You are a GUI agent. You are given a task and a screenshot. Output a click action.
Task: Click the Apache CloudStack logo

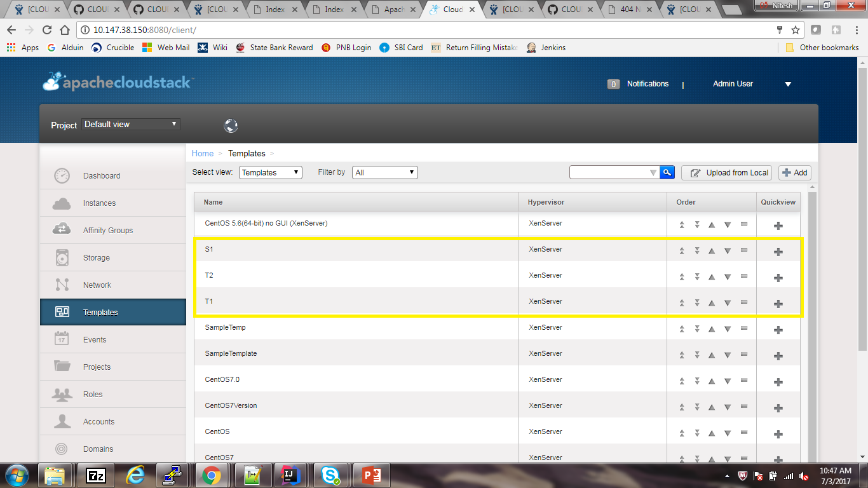click(118, 81)
